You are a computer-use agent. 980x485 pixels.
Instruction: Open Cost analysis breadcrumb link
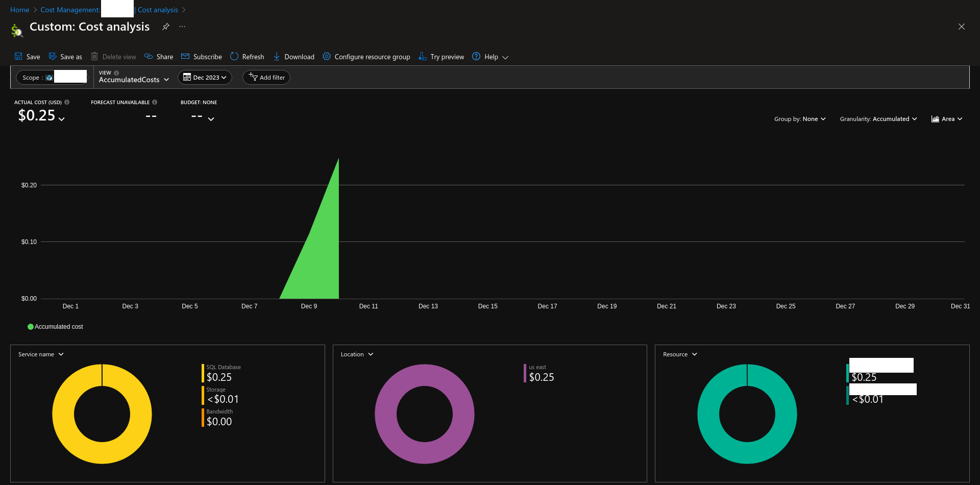point(158,10)
